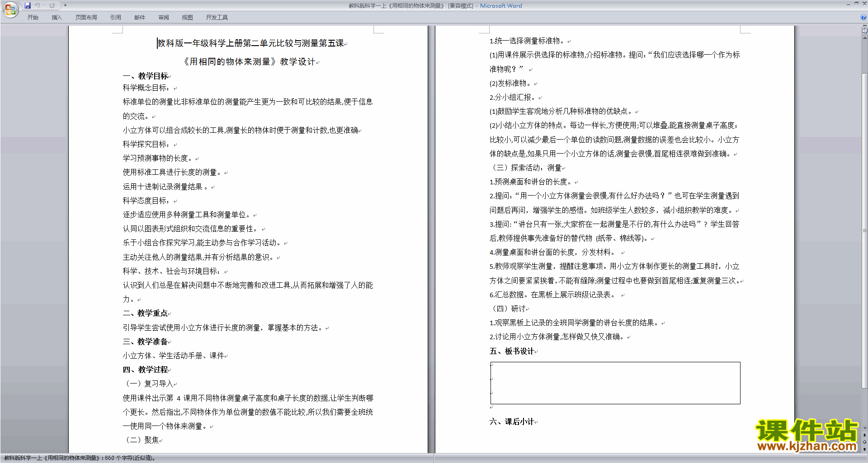Click the heading 二、教学重点
This screenshot has height=463, width=868.
click(145, 313)
